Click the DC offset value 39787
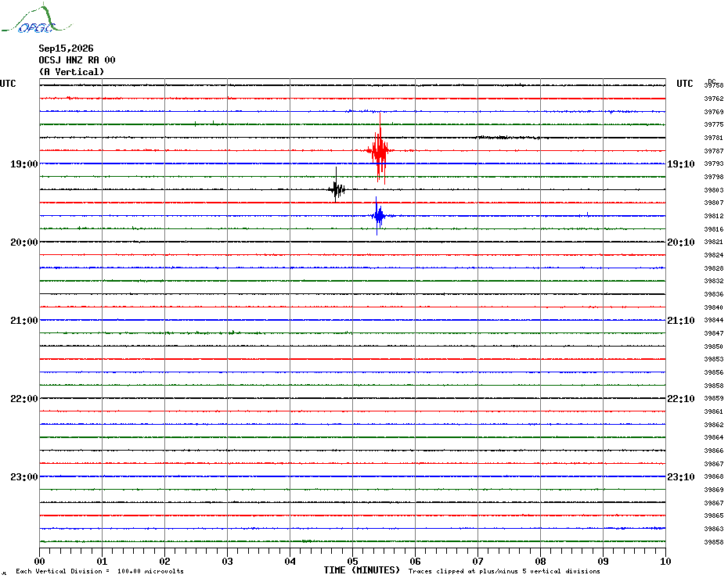Screen dimensions: 728x582 coord(714,151)
